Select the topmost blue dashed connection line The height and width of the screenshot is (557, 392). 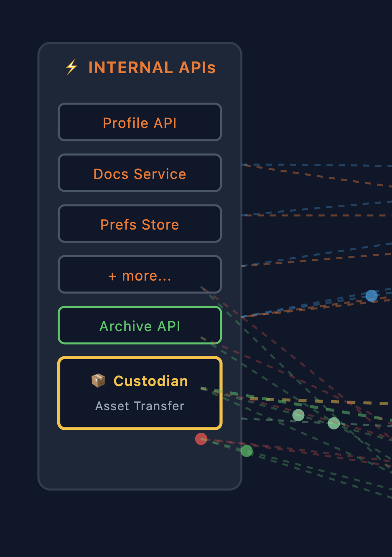coord(318,165)
